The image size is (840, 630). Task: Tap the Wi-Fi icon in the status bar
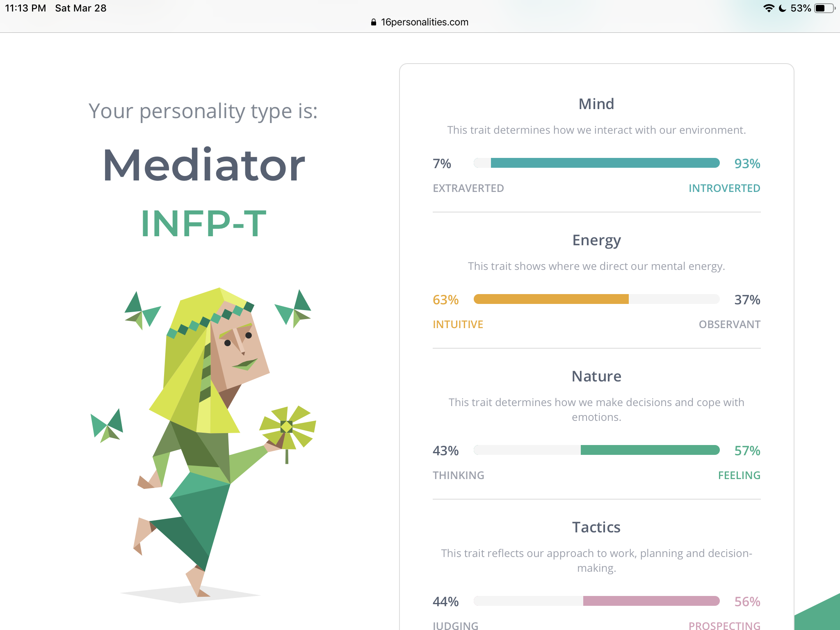[769, 8]
